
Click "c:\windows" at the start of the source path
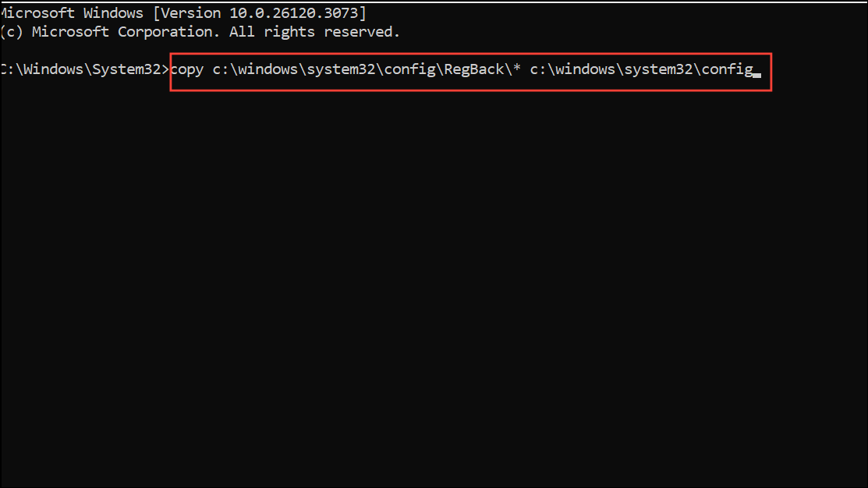(x=255, y=69)
